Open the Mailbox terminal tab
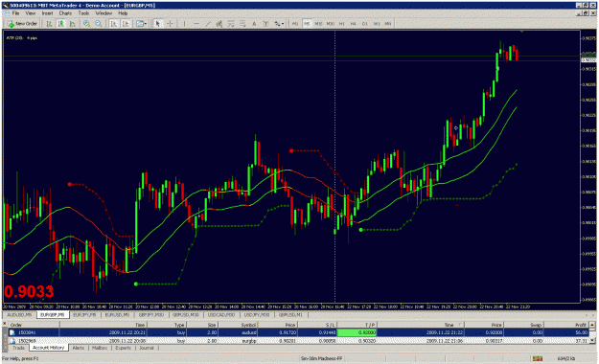The image size is (599, 364). coord(100,348)
